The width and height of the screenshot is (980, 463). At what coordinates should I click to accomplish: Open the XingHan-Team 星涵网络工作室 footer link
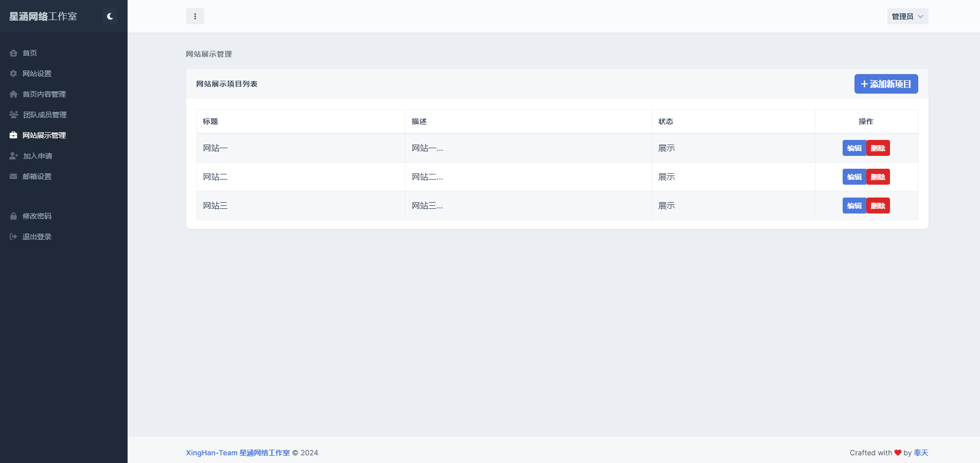coord(238,453)
